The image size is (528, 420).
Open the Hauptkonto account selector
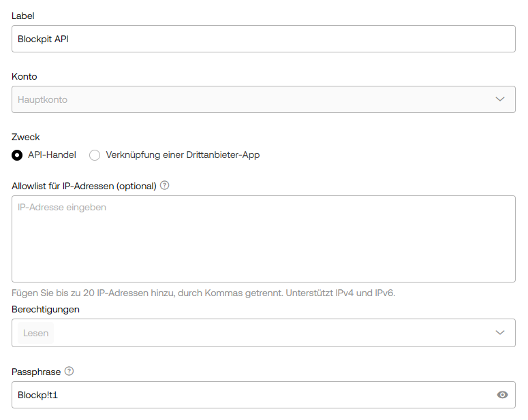coord(264,99)
